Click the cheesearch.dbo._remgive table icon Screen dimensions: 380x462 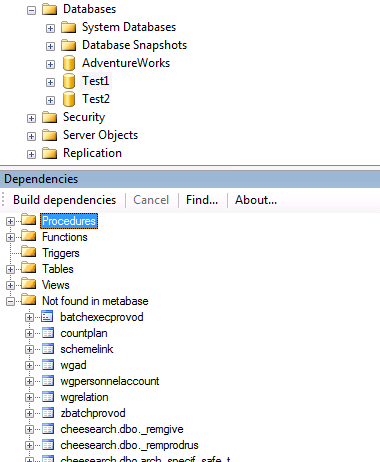[48, 429]
